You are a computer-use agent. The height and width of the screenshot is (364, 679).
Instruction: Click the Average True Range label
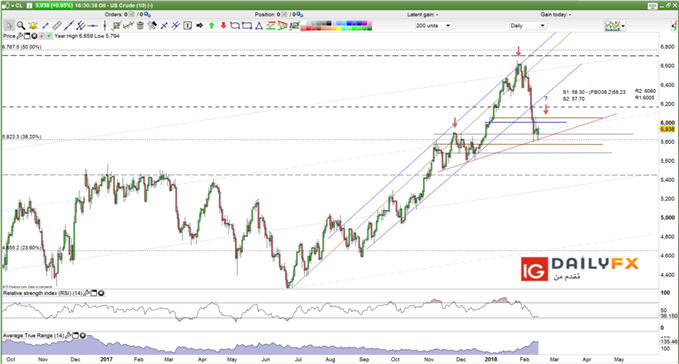point(33,335)
